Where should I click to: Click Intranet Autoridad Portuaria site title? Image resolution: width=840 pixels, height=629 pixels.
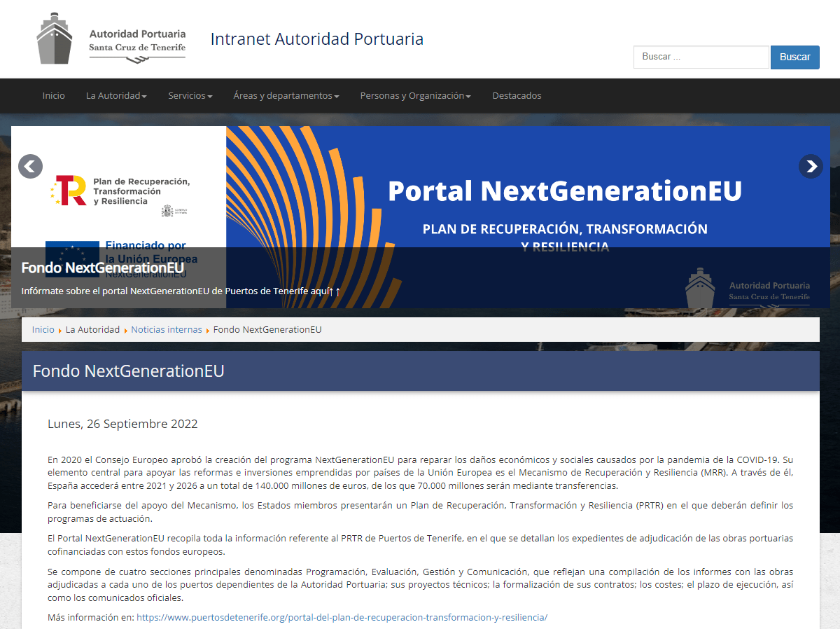click(x=316, y=39)
